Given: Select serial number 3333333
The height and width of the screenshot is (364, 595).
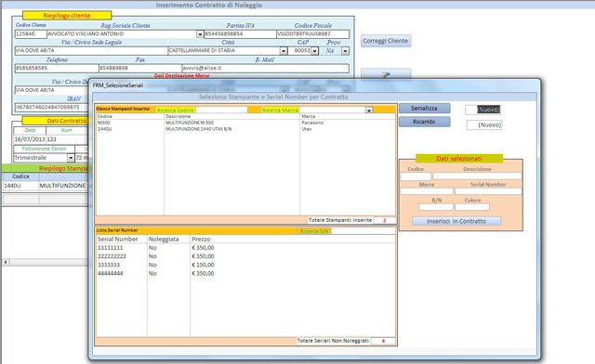Looking at the screenshot, I should (109, 265).
